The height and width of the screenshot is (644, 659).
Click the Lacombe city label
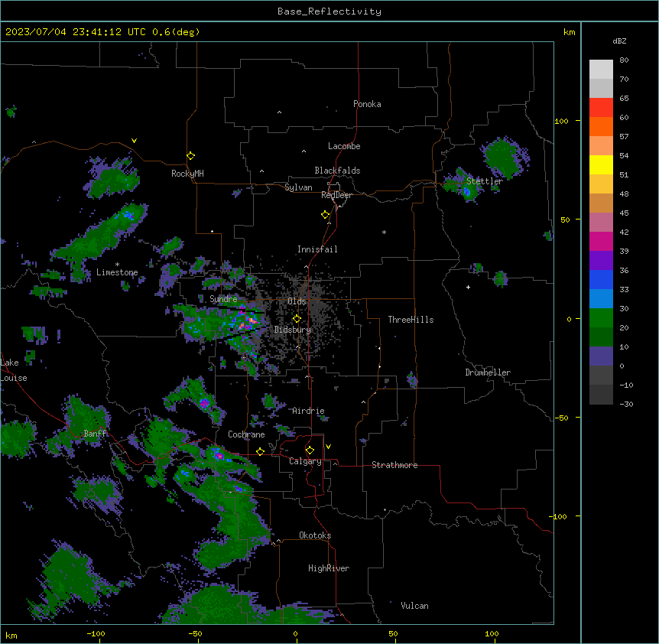pyautogui.click(x=344, y=146)
